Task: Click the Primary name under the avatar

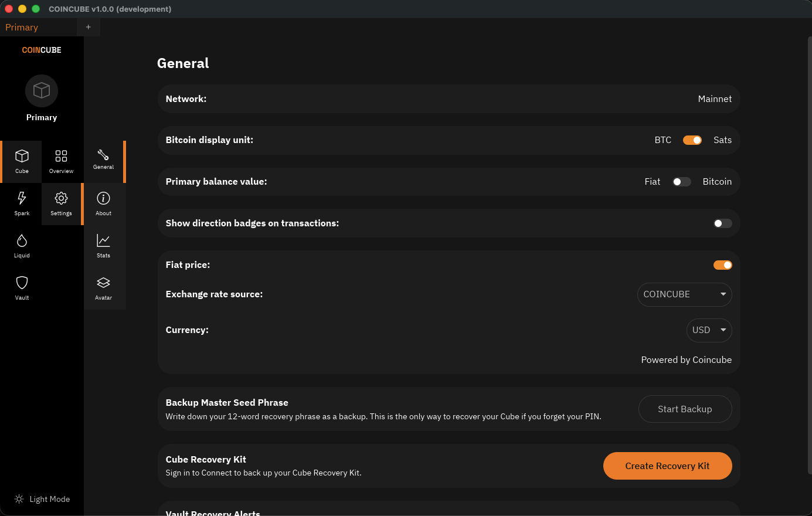Action: click(x=42, y=117)
